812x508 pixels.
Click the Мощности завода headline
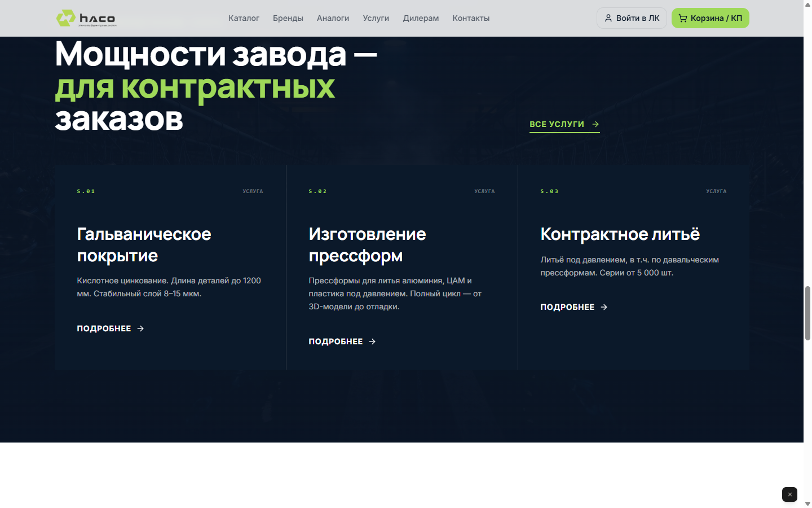[216, 86]
